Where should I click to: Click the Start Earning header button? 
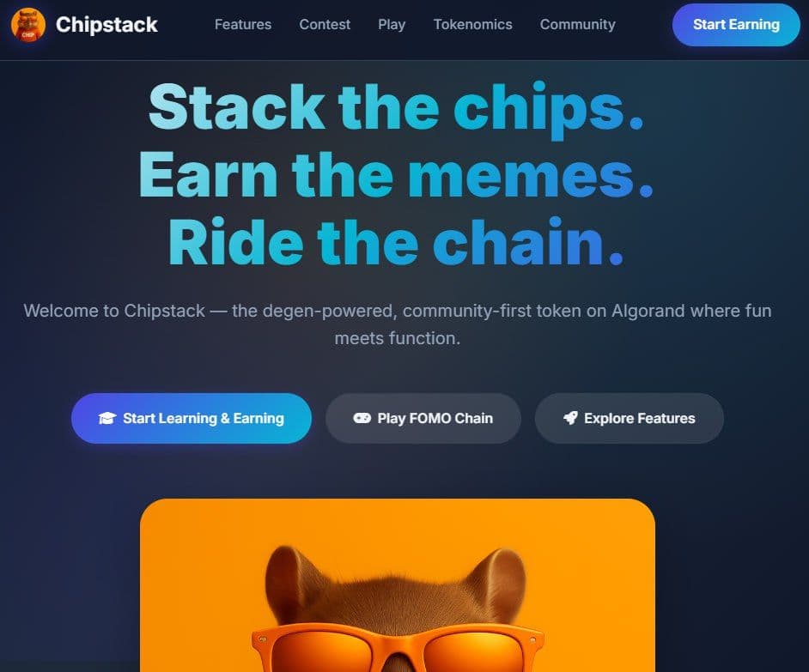coord(736,25)
